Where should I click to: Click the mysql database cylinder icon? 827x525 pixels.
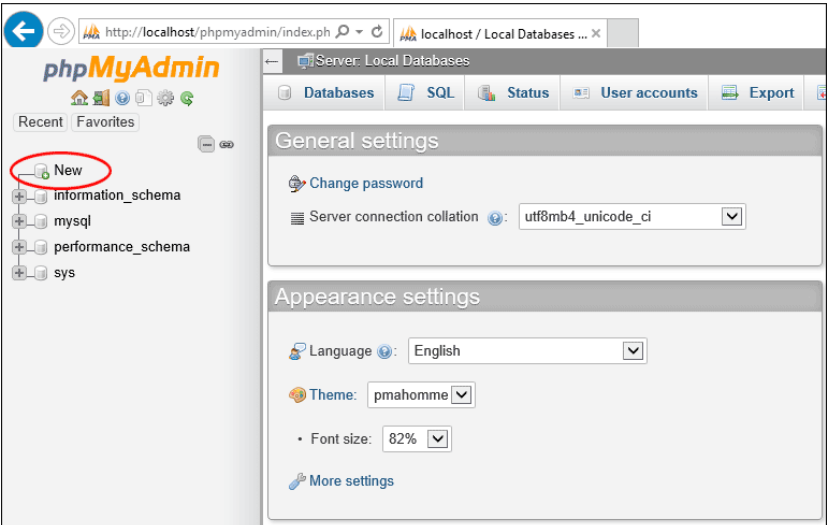[x=41, y=222]
